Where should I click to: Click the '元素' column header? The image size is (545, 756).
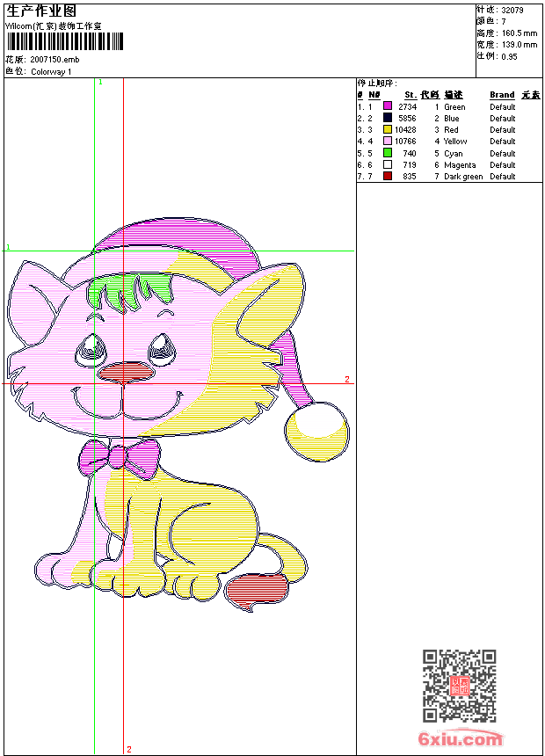point(531,95)
